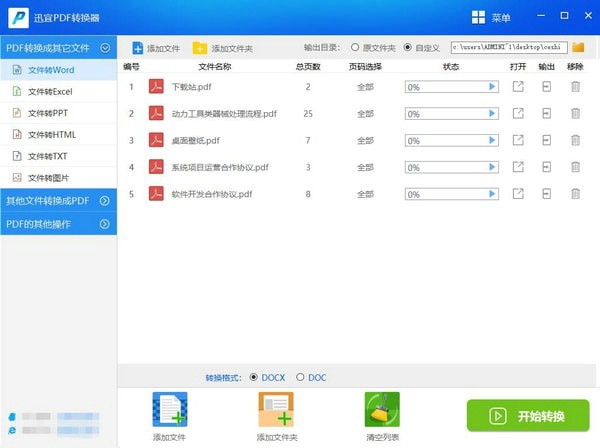Browse output directory with the folder icon
This screenshot has height=448, width=600.
tap(578, 47)
